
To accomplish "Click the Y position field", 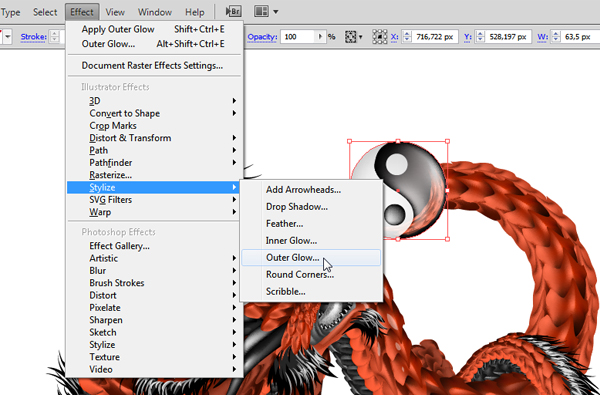I will tap(508, 37).
